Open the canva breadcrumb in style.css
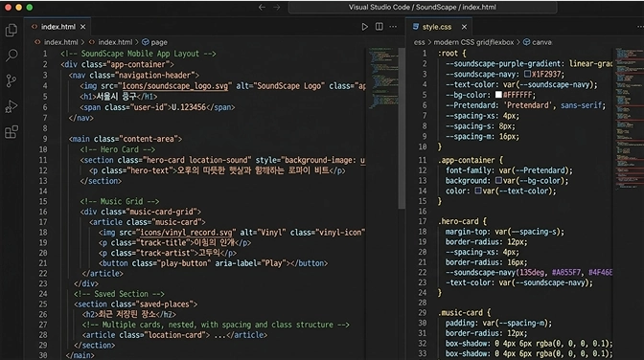644x360 pixels. pyautogui.click(x=538, y=42)
